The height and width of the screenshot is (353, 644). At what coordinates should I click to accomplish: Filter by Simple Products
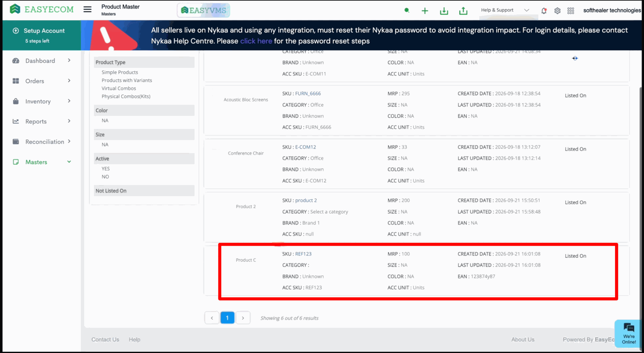click(120, 72)
